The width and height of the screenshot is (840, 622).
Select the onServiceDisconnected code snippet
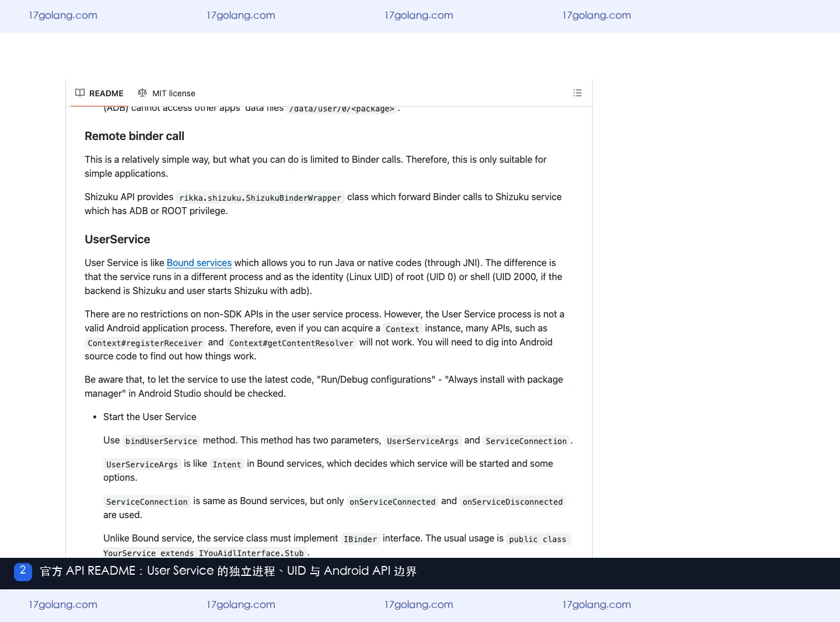(x=513, y=502)
